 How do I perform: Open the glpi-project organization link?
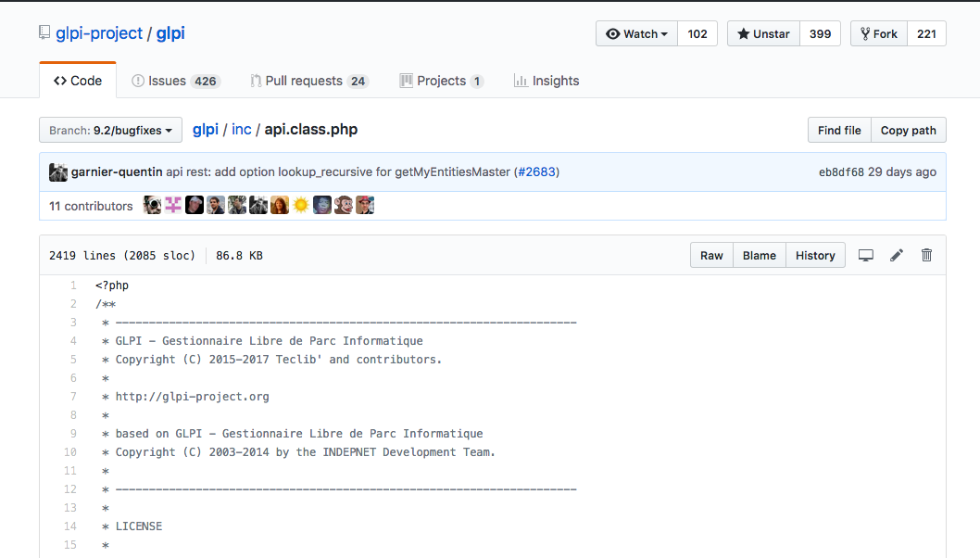click(99, 33)
